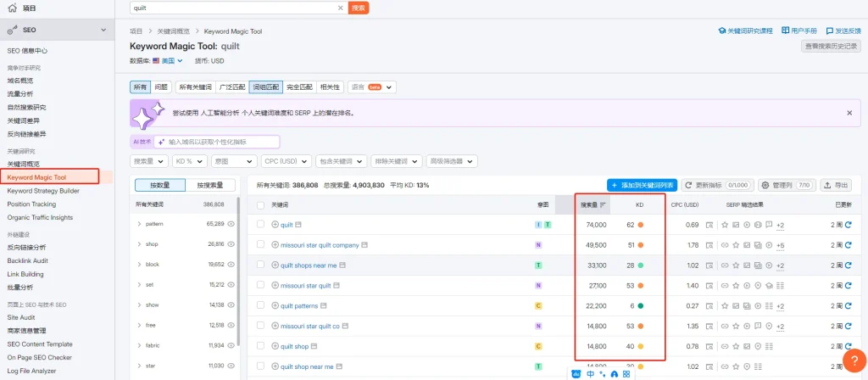Check the box for quilt shops near me
This screenshot has width=868, height=380.
[261, 265]
